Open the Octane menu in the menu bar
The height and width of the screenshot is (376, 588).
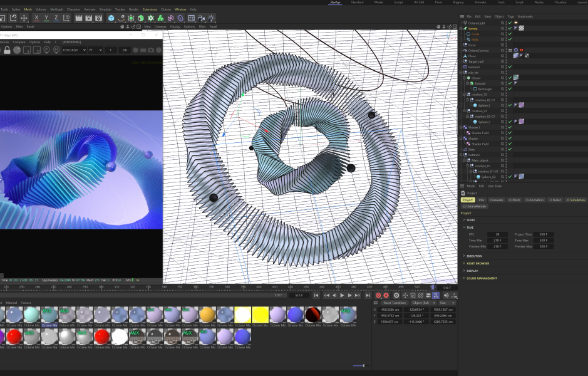[166, 9]
